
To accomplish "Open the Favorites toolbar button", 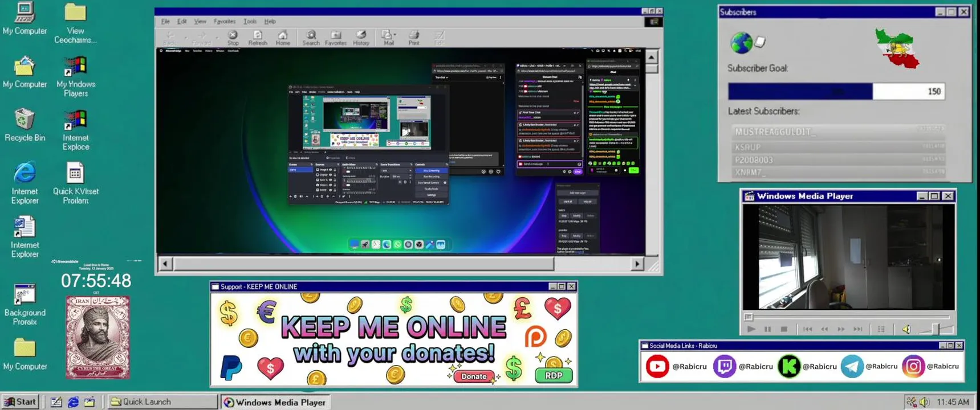I will pos(336,38).
